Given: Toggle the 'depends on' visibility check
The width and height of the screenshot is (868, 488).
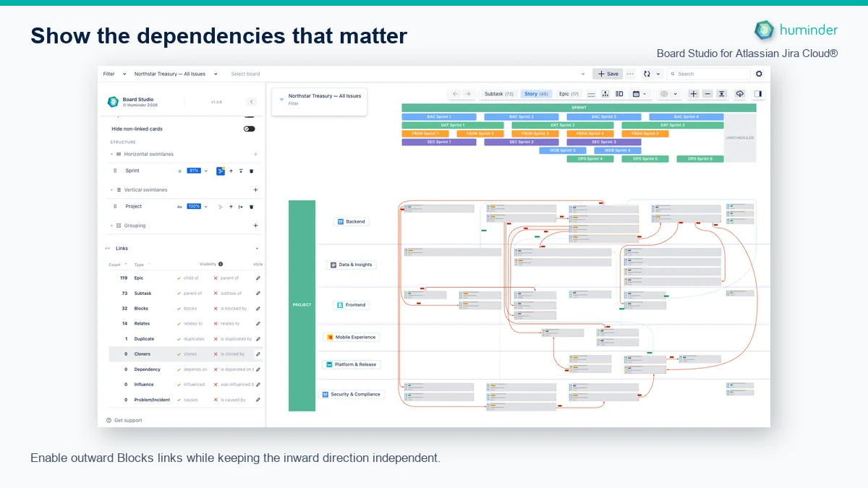Looking at the screenshot, I should [x=179, y=369].
